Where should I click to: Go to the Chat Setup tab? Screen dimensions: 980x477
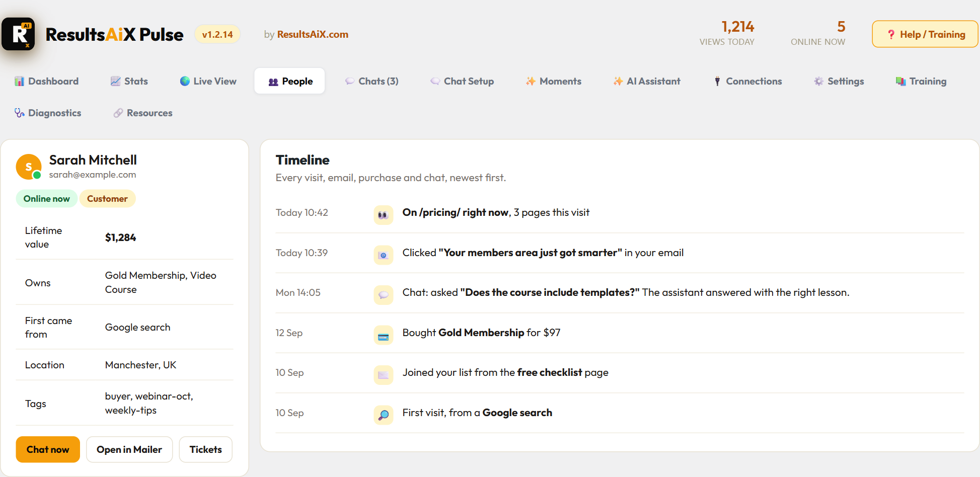click(462, 81)
